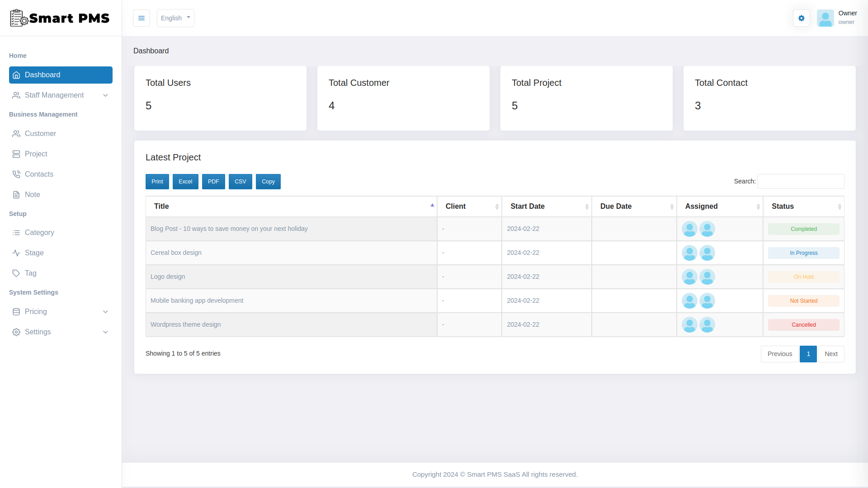The image size is (868, 488).
Task: Open Projects using the stack icon
Action: click(x=16, y=154)
